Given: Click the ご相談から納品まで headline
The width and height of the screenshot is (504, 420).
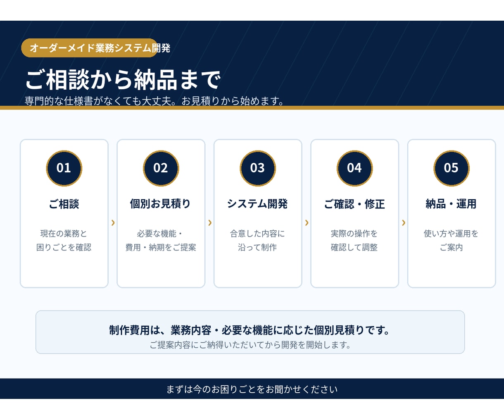Looking at the screenshot, I should (x=123, y=79).
